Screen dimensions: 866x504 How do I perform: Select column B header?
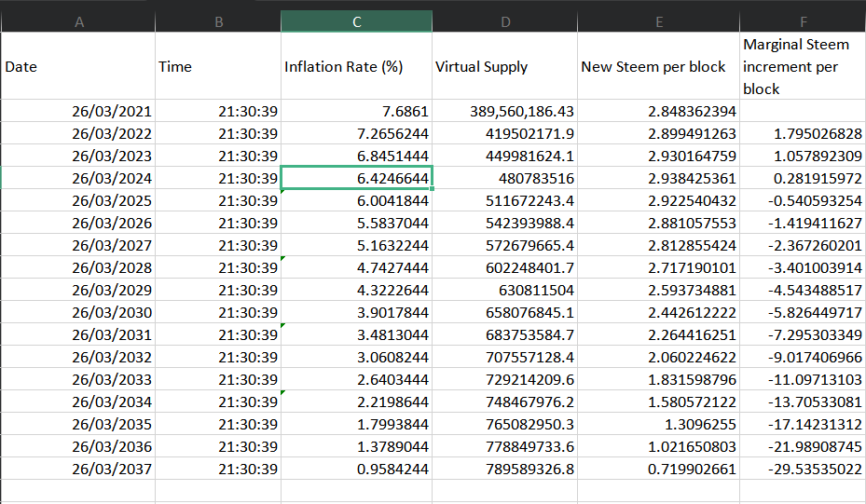[218, 21]
